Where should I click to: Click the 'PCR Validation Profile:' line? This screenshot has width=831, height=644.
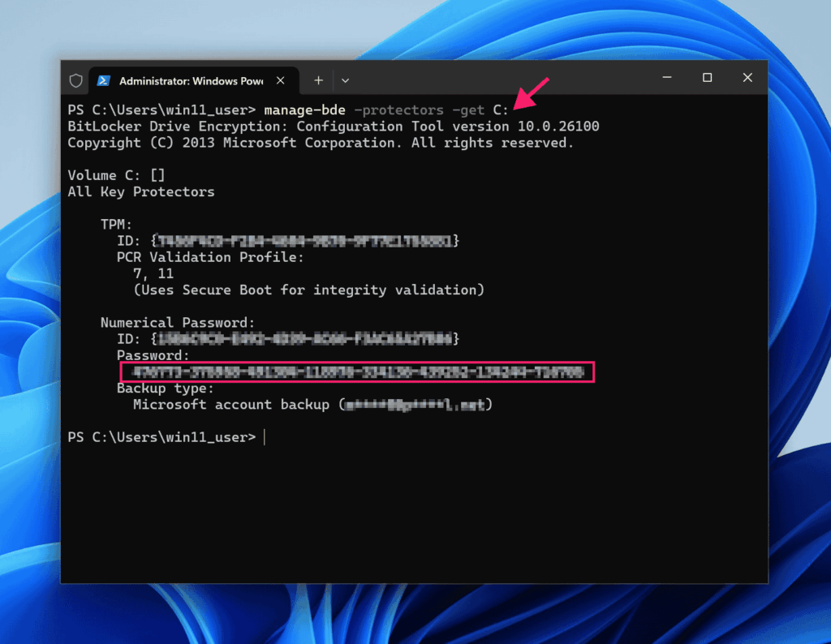(x=210, y=257)
